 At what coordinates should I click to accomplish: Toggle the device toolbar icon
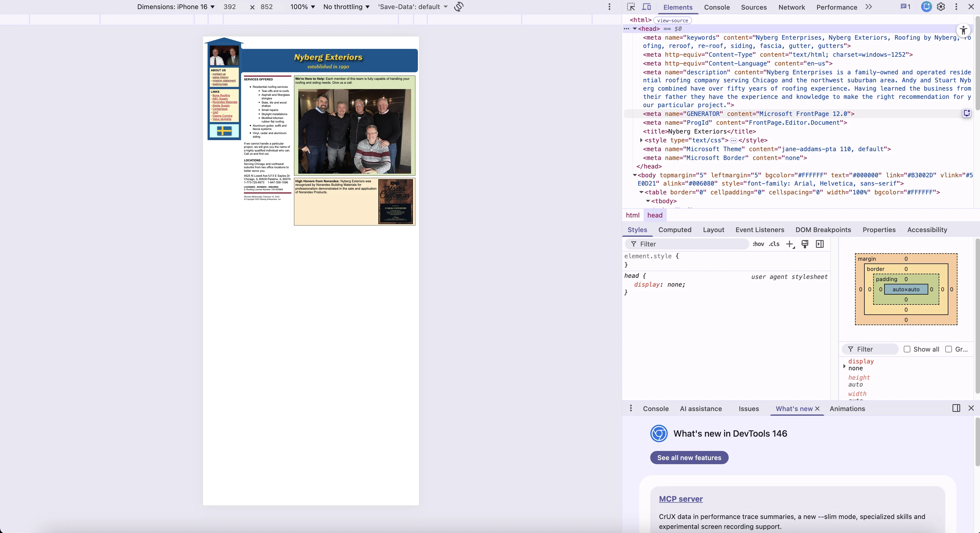coord(646,7)
